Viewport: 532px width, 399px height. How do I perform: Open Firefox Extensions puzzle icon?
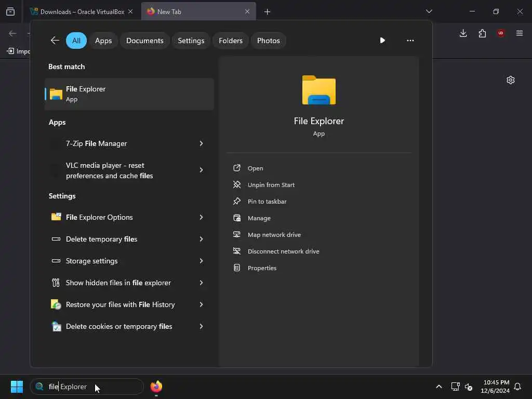(482, 33)
